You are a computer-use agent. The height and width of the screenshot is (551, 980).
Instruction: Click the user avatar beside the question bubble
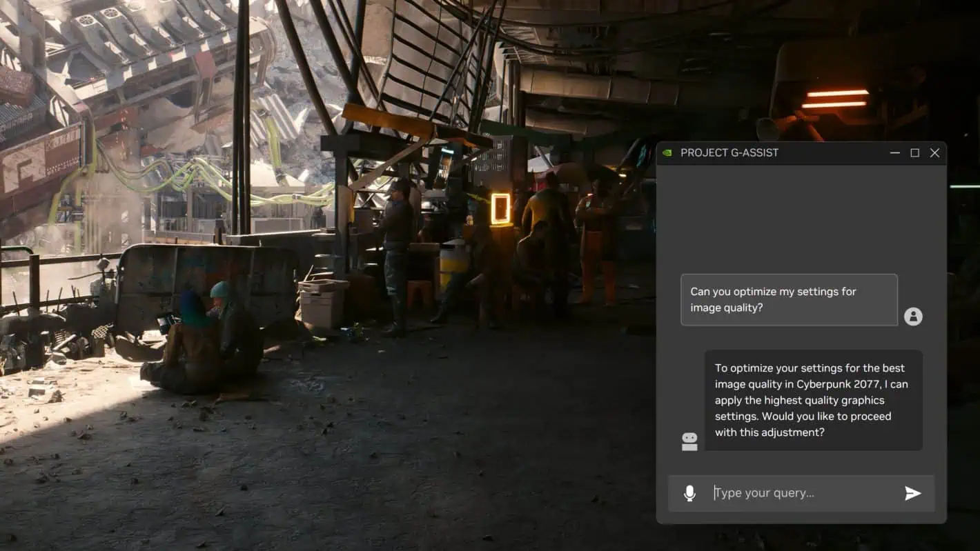pos(913,316)
